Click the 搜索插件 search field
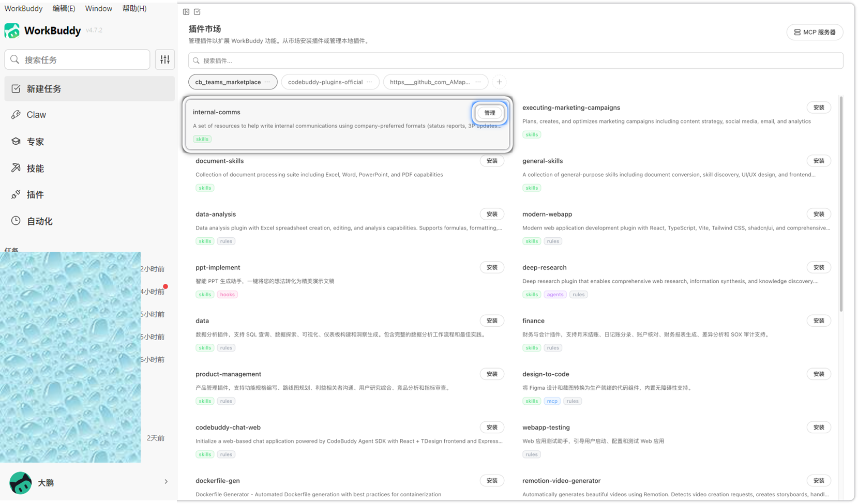Screen dimensions: 858x504 (x=516, y=60)
